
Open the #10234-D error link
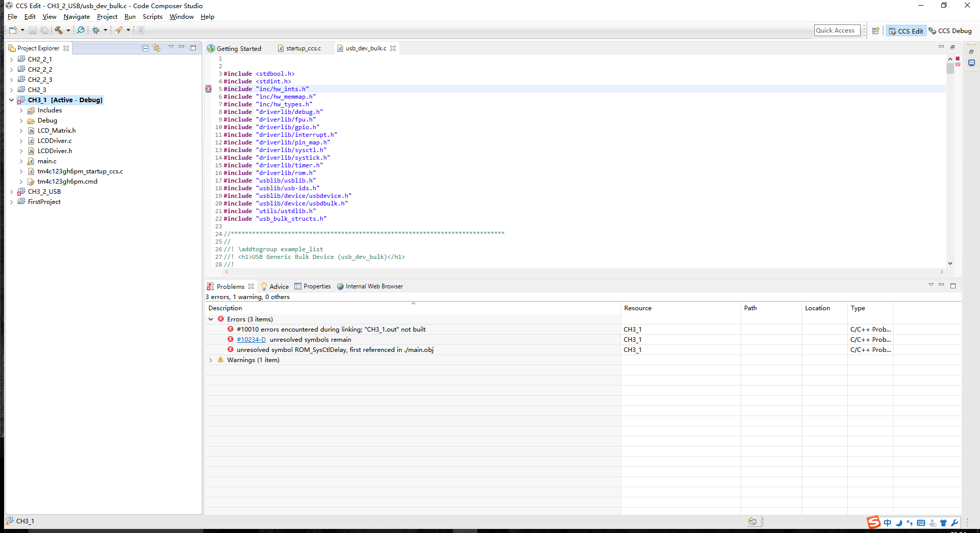point(251,340)
